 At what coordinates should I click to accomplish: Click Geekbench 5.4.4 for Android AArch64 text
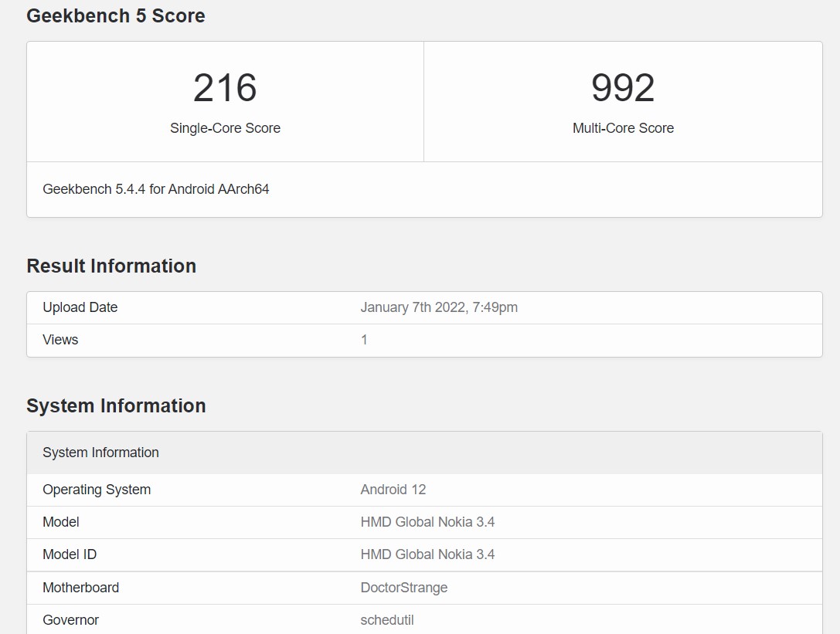pos(156,189)
